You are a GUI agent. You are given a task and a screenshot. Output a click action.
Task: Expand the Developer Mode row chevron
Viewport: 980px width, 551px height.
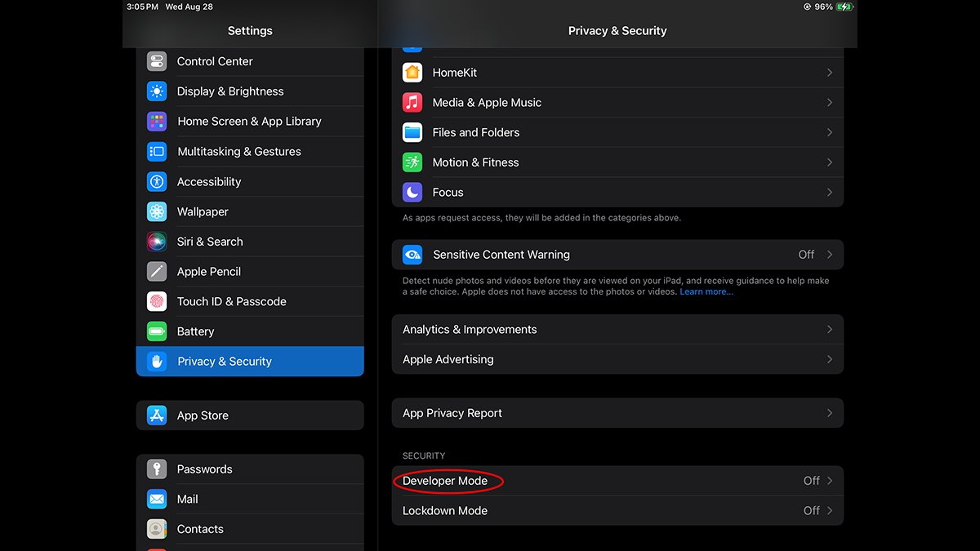pyautogui.click(x=831, y=481)
